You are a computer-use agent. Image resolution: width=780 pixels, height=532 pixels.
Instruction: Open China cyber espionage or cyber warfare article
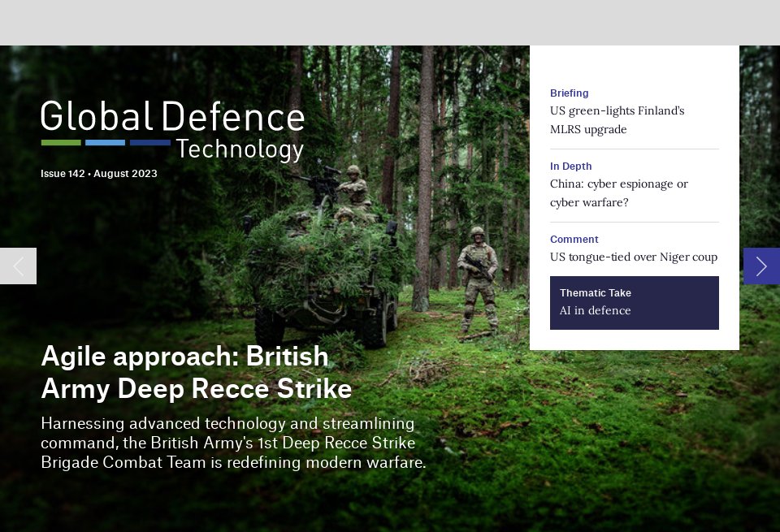point(619,193)
